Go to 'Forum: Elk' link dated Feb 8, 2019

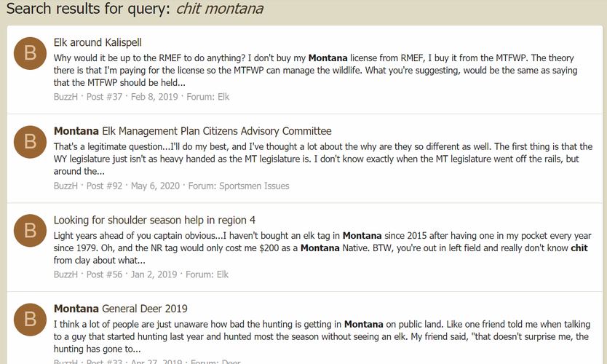[208, 97]
